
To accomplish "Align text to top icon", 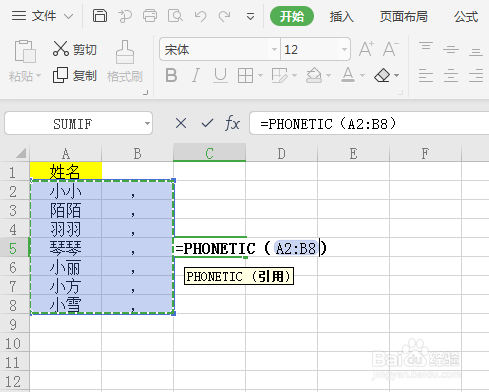I will pyautogui.click(x=426, y=46).
